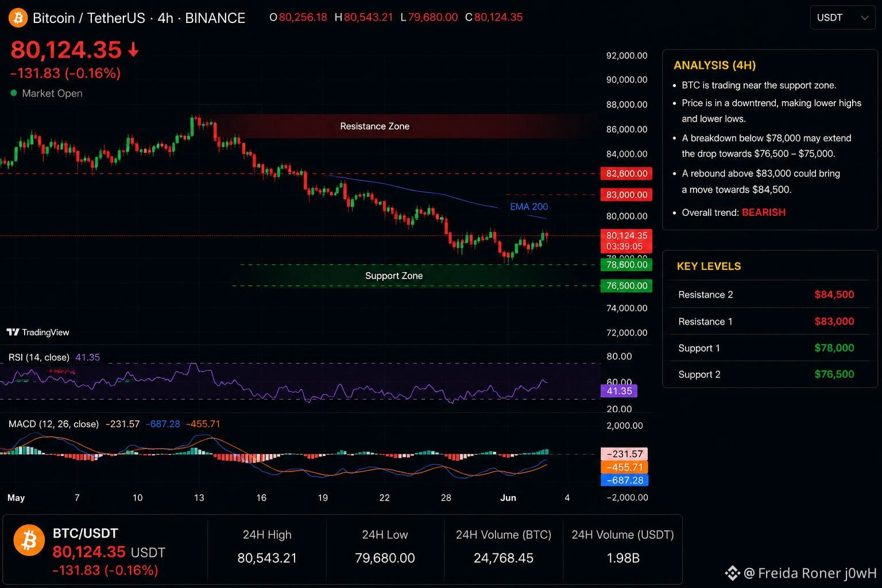Click the pink -231.57 MACD axis tag

pos(624,454)
